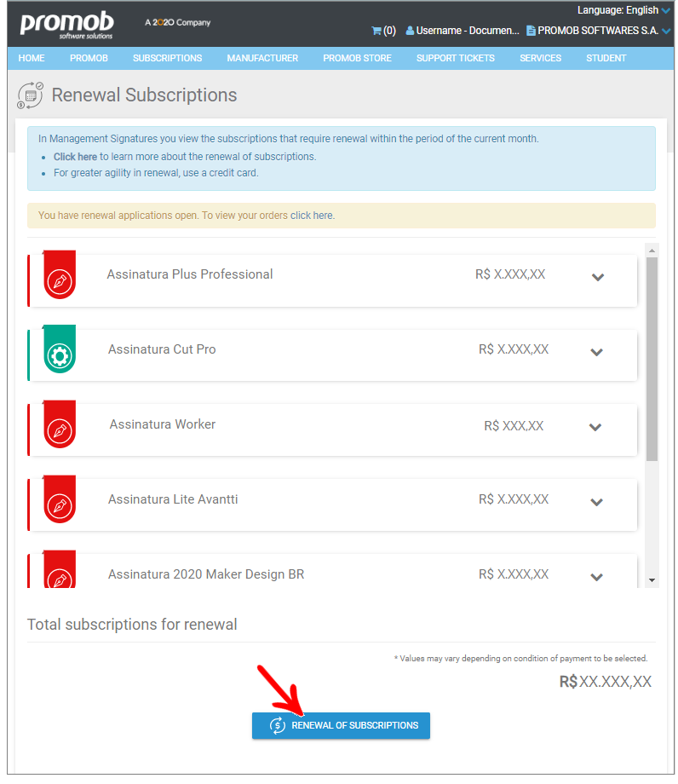This screenshot has height=784, width=678.
Task: Open the PROMOB STORE menu
Action: (357, 58)
